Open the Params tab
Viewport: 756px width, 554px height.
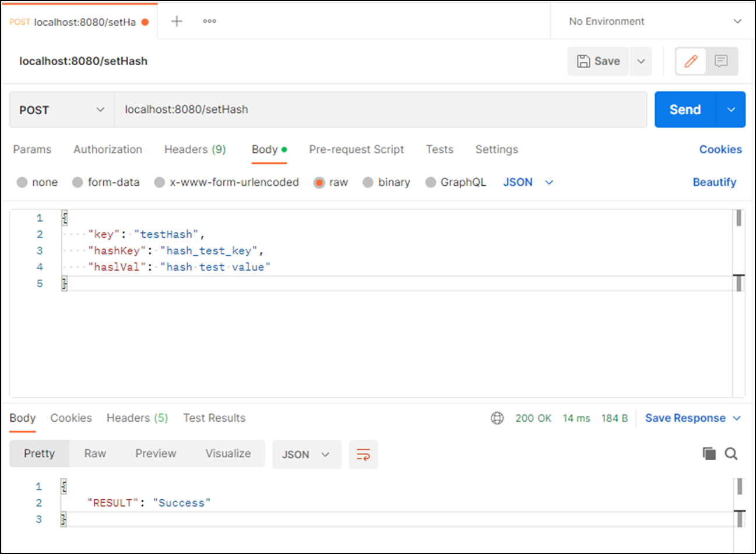[32, 150]
